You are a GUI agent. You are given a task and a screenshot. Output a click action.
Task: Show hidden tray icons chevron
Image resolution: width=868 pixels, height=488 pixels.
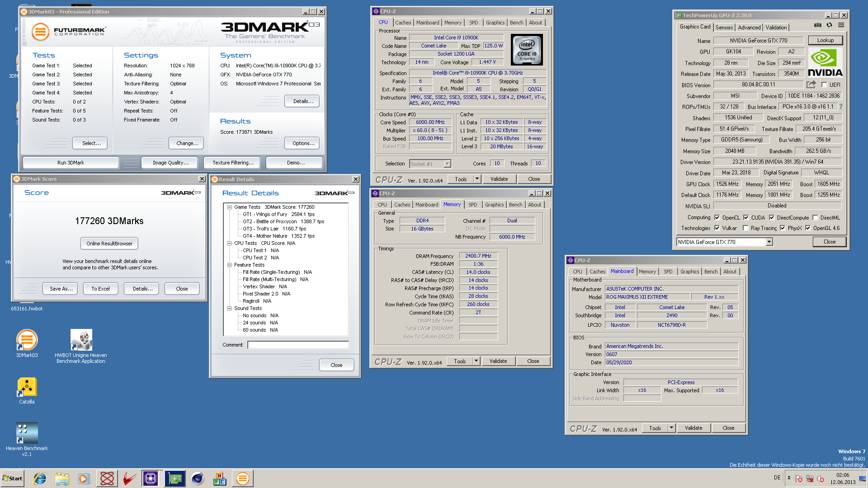tap(789, 478)
